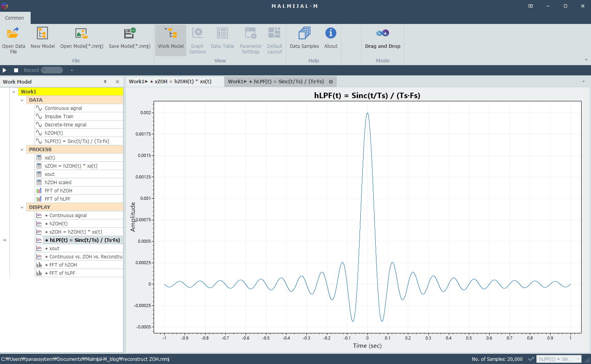Image resolution: width=591 pixels, height=364 pixels.
Task: Open Data Samples help
Action: click(x=304, y=38)
